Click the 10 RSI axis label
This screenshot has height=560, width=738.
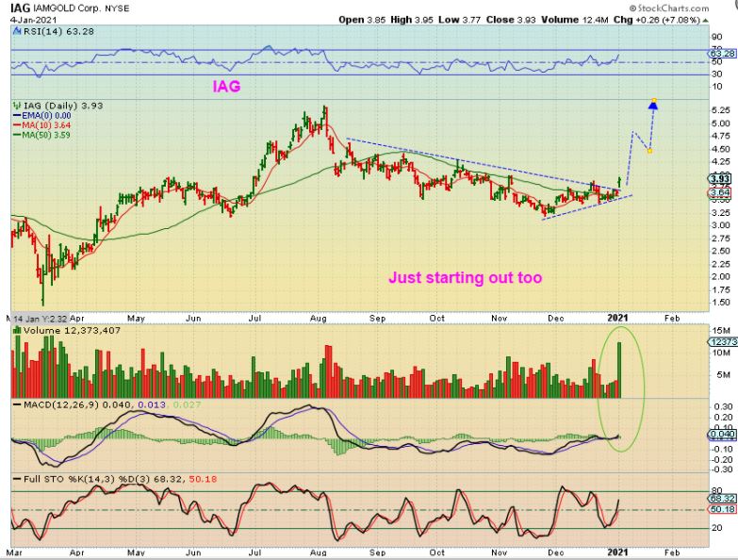[x=717, y=87]
